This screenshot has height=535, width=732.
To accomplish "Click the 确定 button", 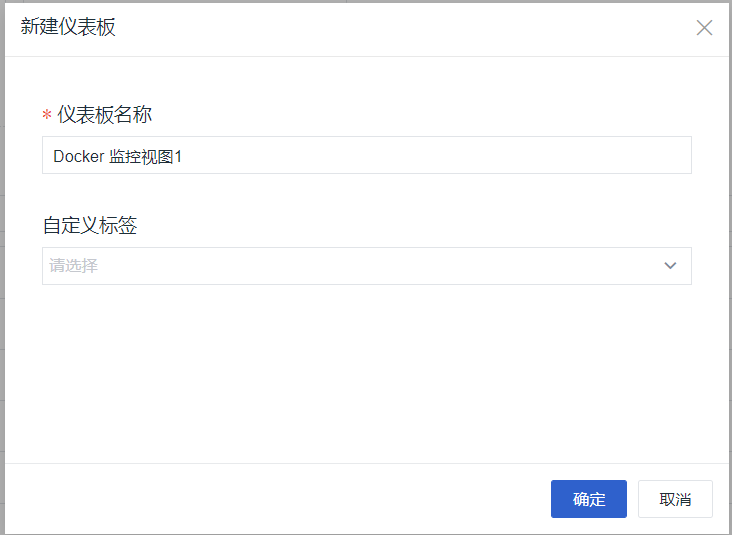I will click(588, 499).
